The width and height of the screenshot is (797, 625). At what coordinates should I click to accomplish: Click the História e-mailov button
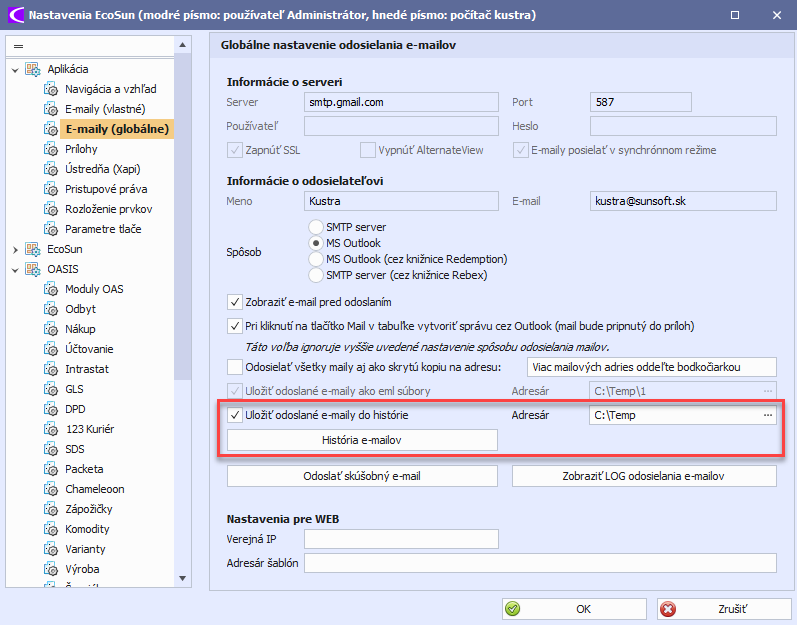click(x=362, y=440)
